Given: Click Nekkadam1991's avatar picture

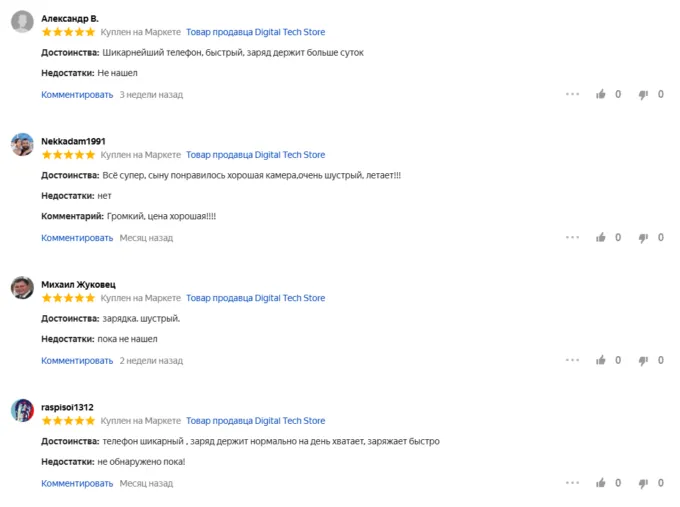Looking at the screenshot, I should [x=22, y=145].
